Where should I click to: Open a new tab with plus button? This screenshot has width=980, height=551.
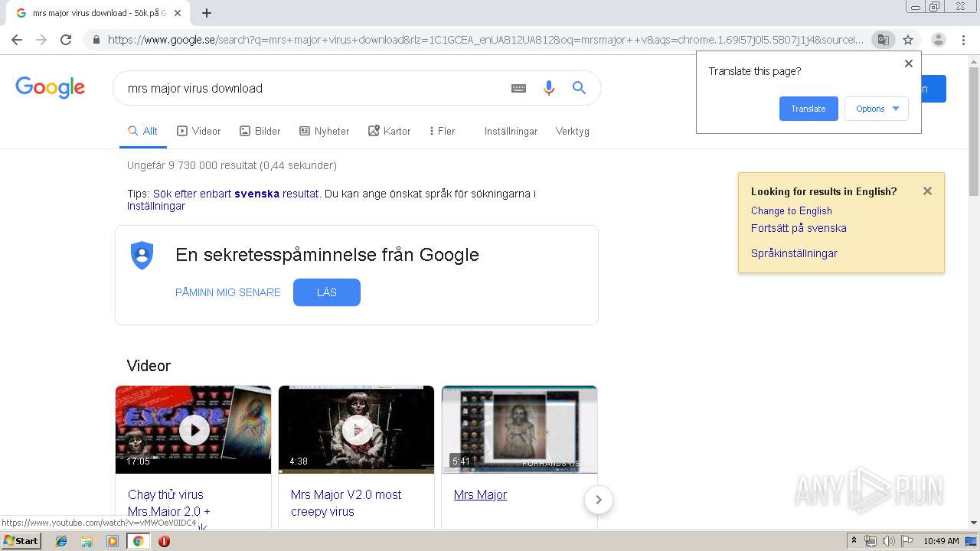207,13
